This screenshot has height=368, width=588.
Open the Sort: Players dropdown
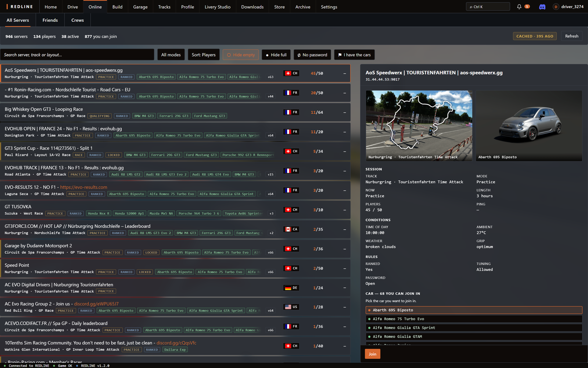click(x=204, y=55)
